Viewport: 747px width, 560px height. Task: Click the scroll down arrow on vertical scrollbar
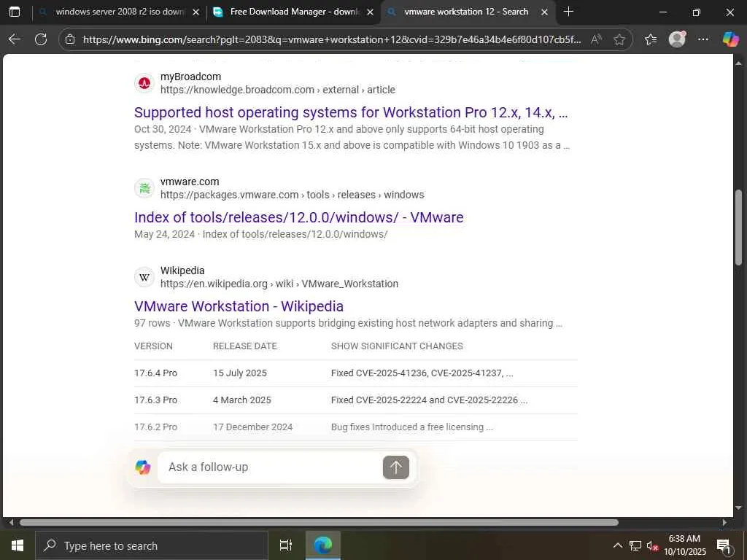(738, 507)
